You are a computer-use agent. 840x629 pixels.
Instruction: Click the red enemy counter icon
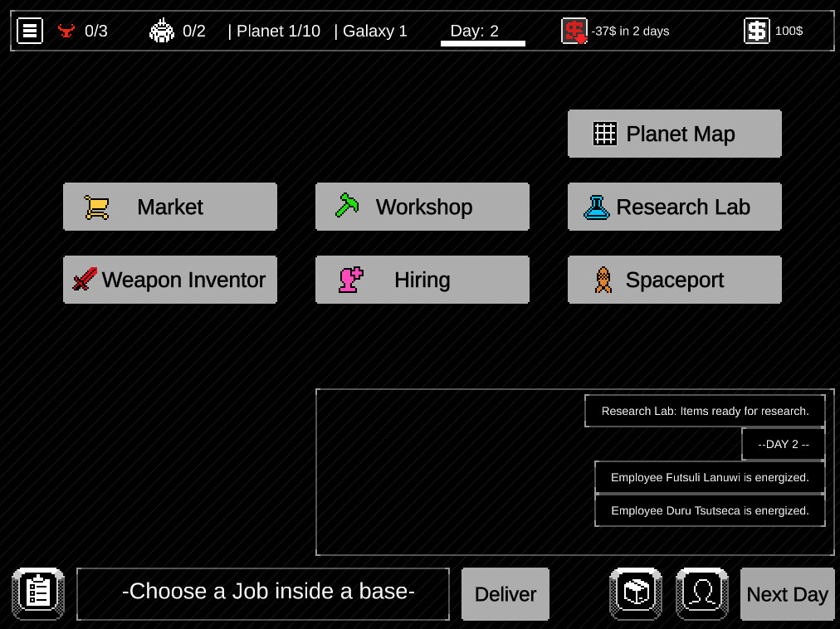pyautogui.click(x=66, y=32)
